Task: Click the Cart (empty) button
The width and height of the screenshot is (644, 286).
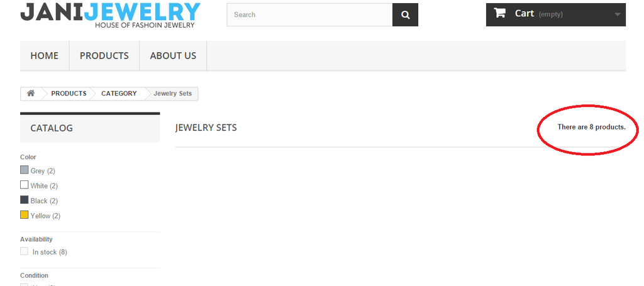Action: point(556,14)
